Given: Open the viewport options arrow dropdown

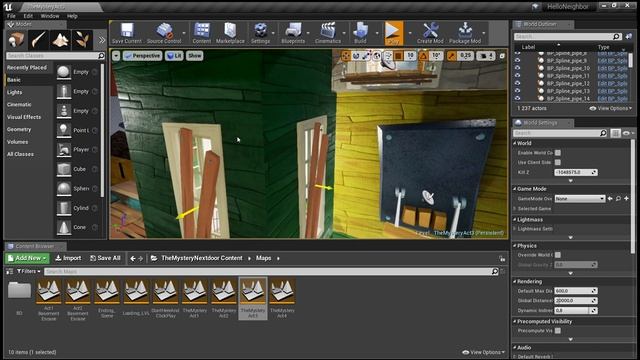Looking at the screenshot, I should click(x=116, y=56).
